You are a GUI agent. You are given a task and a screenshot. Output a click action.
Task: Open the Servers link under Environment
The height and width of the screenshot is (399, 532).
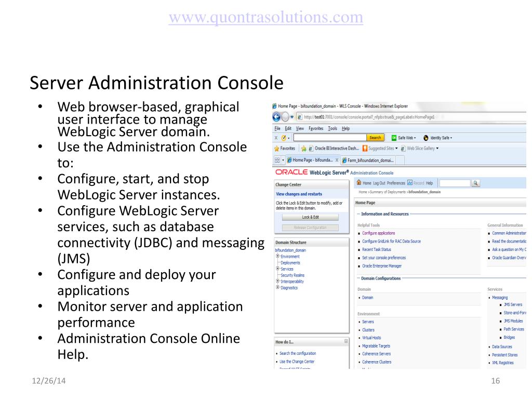click(x=368, y=322)
